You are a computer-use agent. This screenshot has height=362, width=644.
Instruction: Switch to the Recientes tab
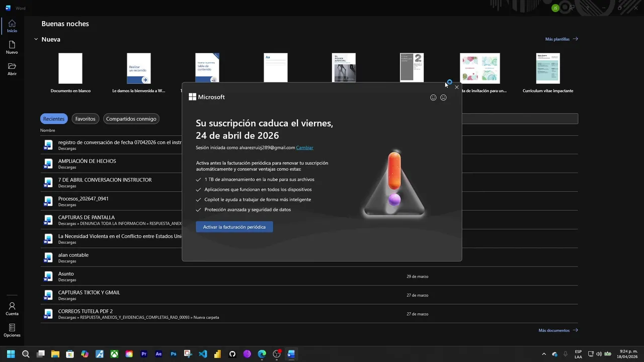(x=54, y=119)
